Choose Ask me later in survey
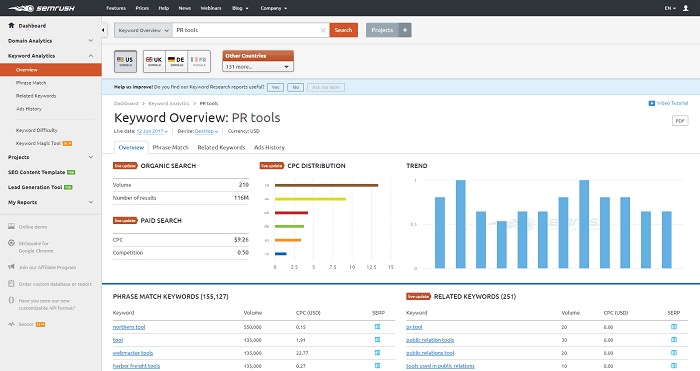The height and width of the screenshot is (371, 700). 326,88
